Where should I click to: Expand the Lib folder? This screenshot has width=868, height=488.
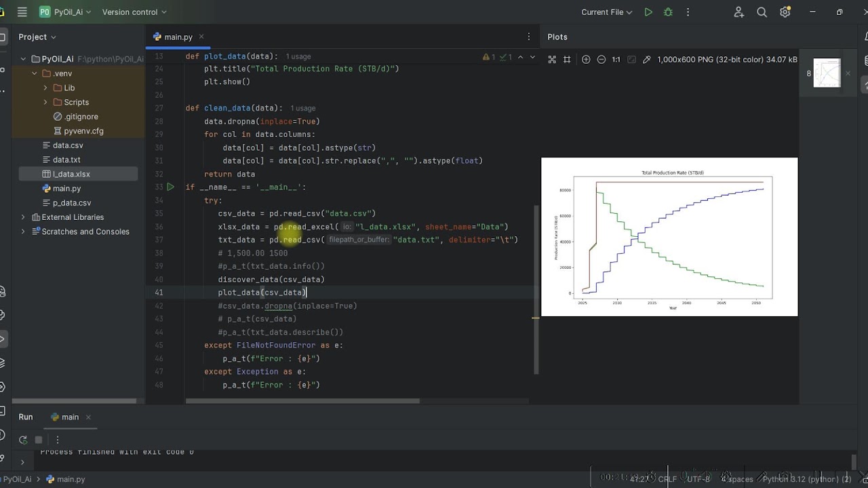click(x=45, y=88)
